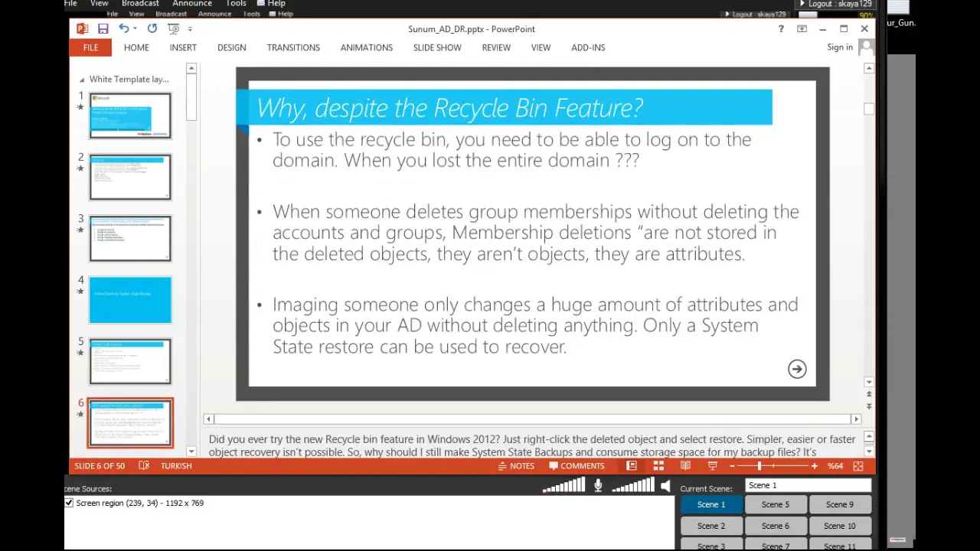Click the Save icon in Quick Access Toolbar
The image size is (980, 551).
(x=103, y=29)
